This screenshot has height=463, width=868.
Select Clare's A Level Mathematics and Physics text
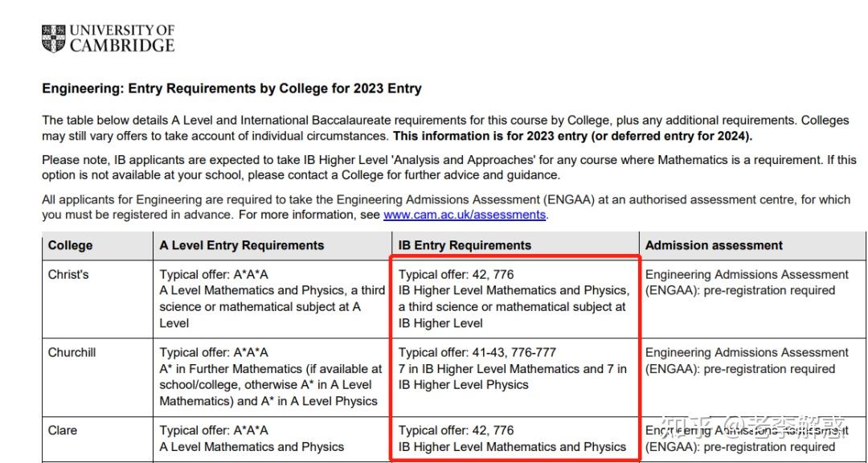click(252, 446)
